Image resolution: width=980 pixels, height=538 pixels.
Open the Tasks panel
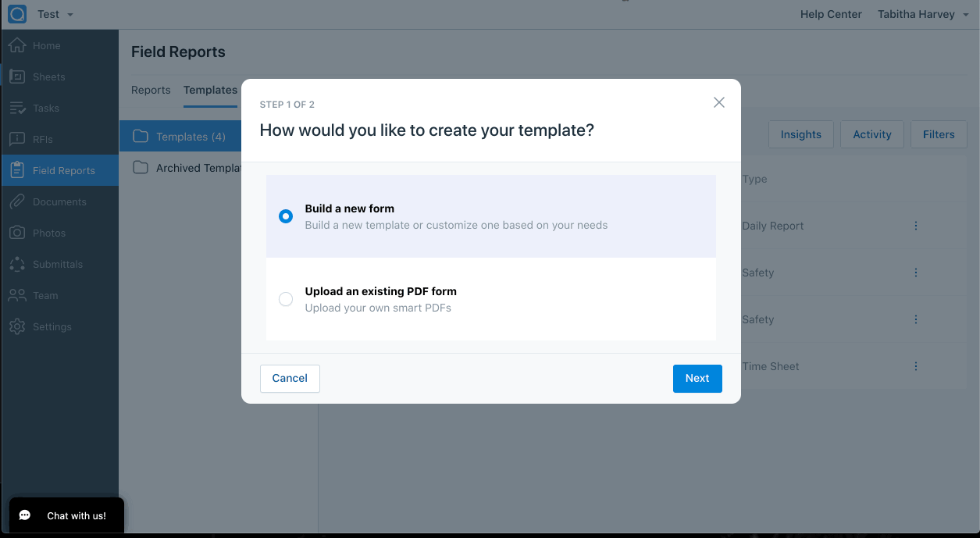47,108
